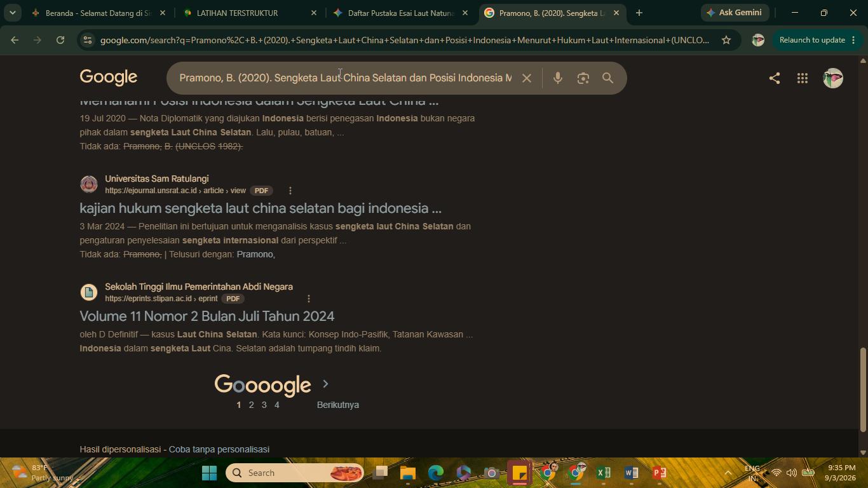Open the Google account avatar
The width and height of the screenshot is (868, 488).
coord(832,78)
